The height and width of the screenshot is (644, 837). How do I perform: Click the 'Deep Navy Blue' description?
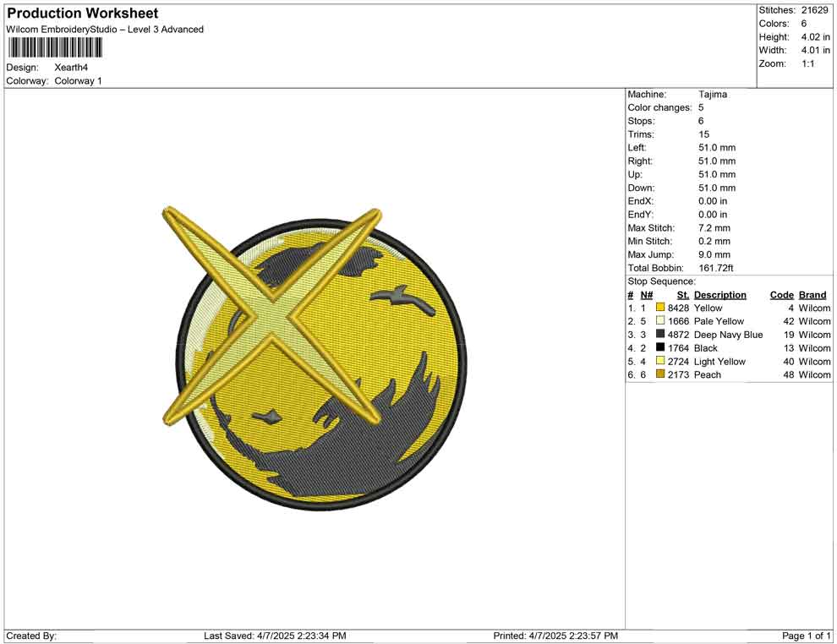click(x=728, y=335)
